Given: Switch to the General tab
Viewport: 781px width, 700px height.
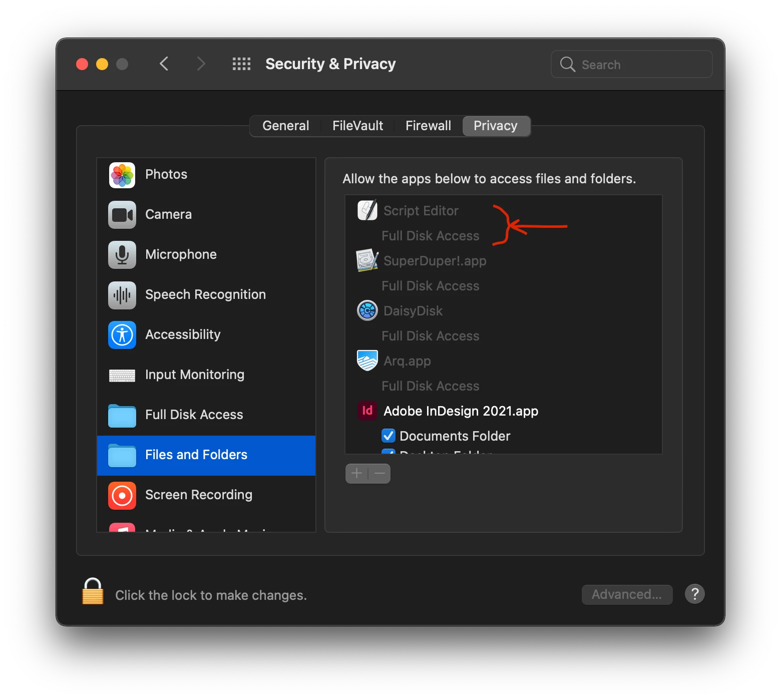Looking at the screenshot, I should 286,126.
